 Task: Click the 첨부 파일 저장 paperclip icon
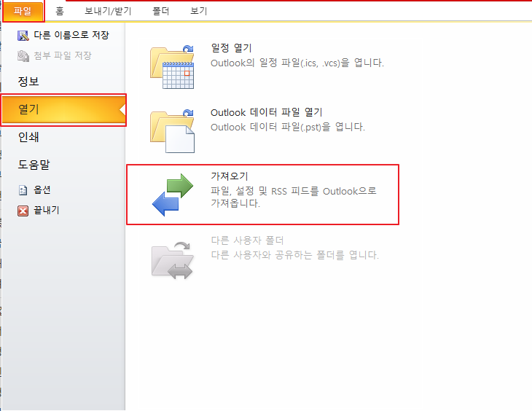[x=23, y=55]
